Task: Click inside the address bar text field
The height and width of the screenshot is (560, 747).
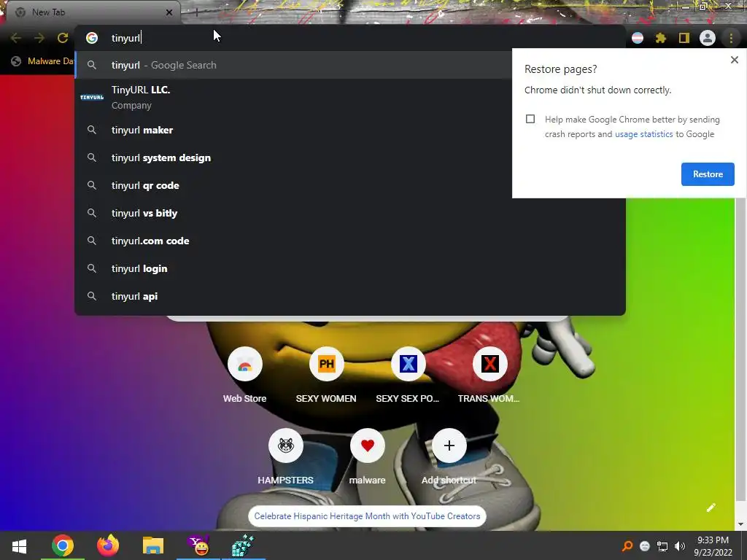Action: click(x=350, y=38)
